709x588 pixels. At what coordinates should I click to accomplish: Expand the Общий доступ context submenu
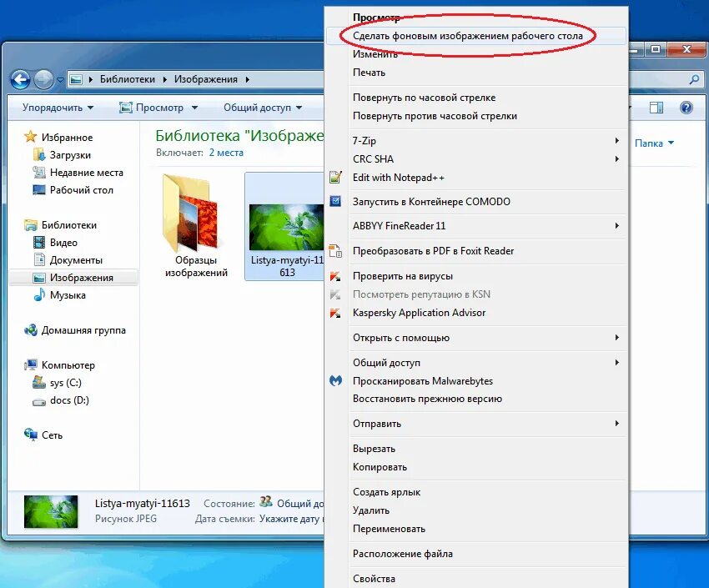pyautogui.click(x=476, y=363)
